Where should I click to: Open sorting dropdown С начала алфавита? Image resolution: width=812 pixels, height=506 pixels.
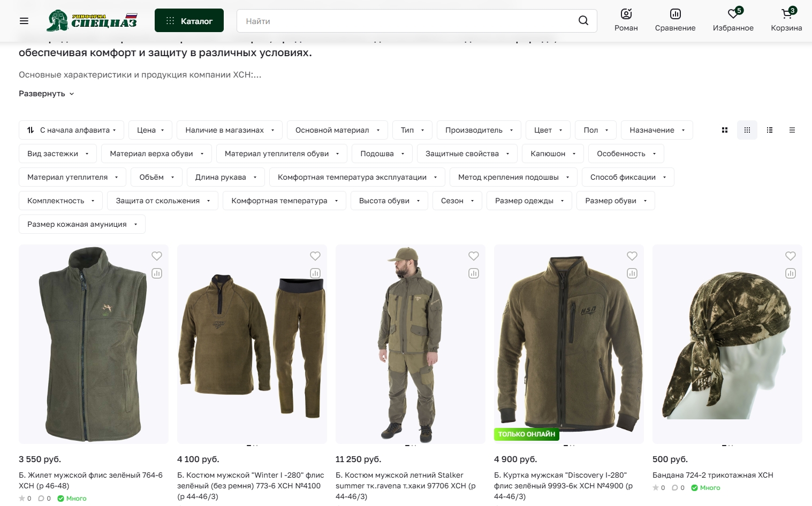coord(71,130)
